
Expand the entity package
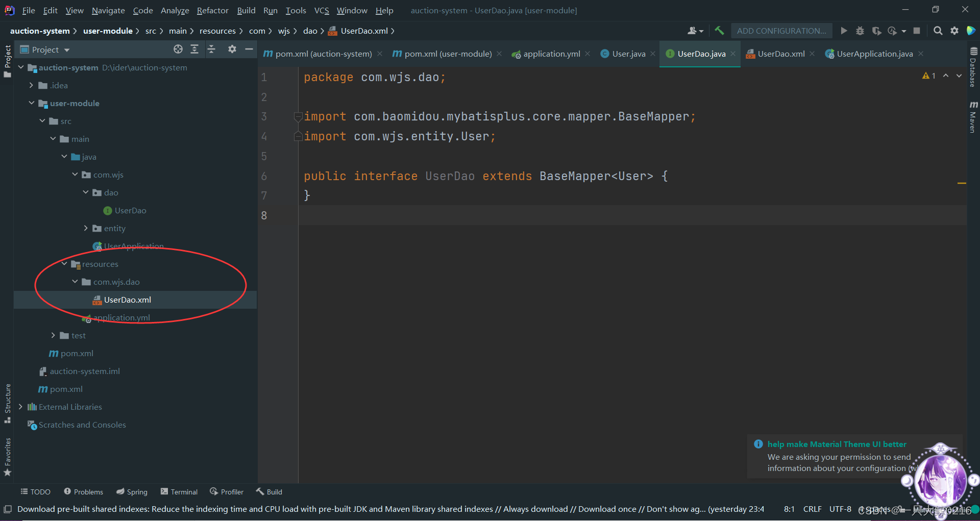click(x=86, y=228)
